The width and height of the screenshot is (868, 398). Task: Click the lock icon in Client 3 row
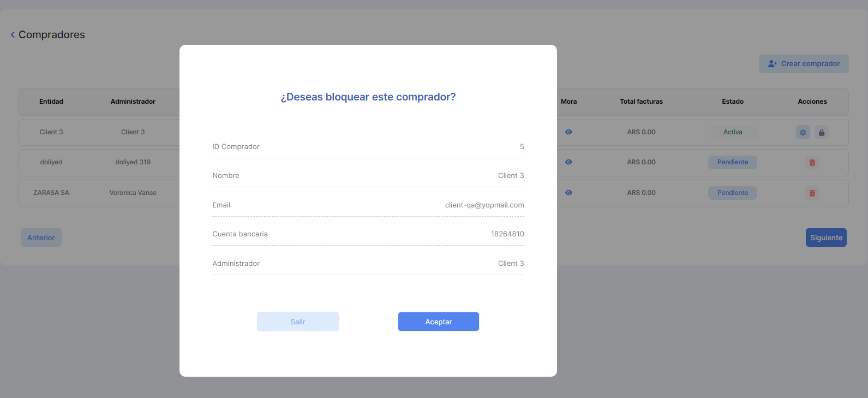click(x=822, y=133)
